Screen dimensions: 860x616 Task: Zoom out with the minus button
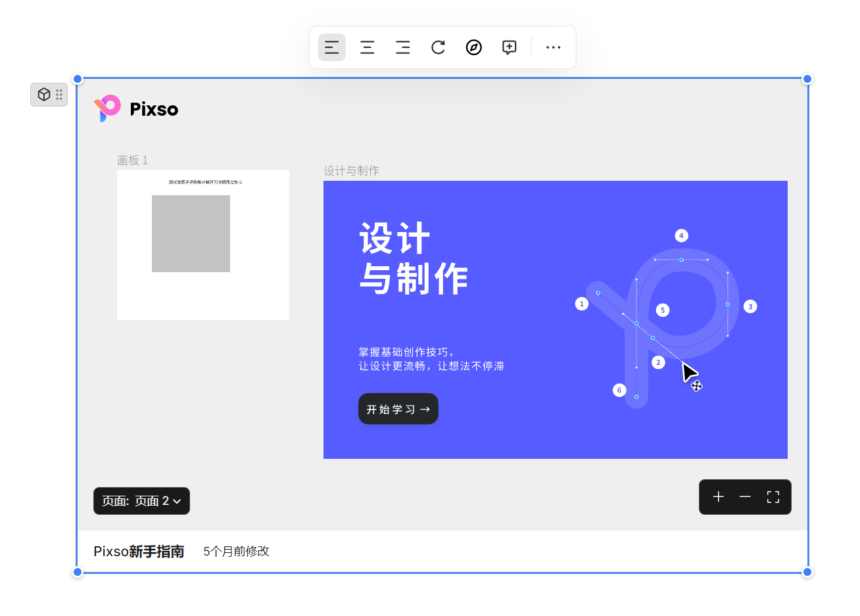[745, 497]
